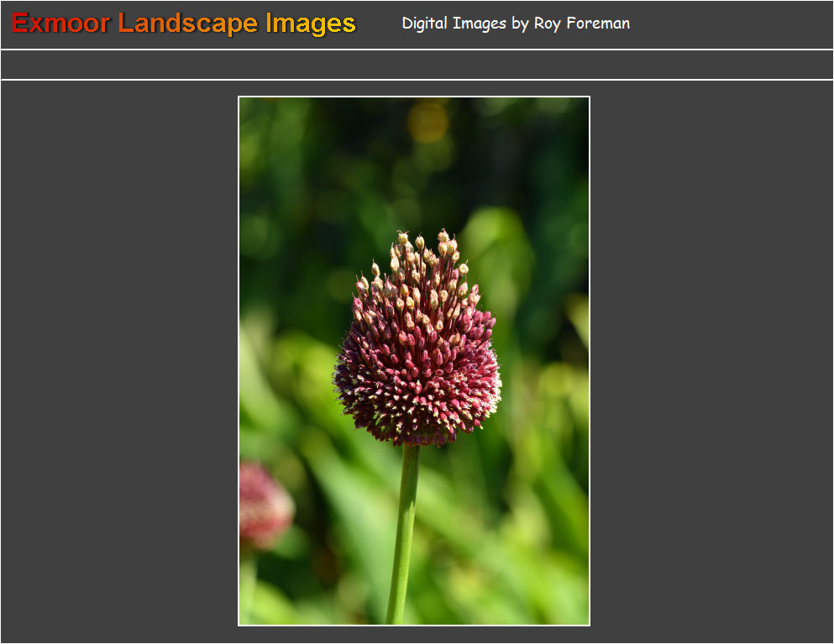Click the word "Digital" in the subtitle
Screen dimensions: 834x644
pyautogui.click(x=425, y=24)
